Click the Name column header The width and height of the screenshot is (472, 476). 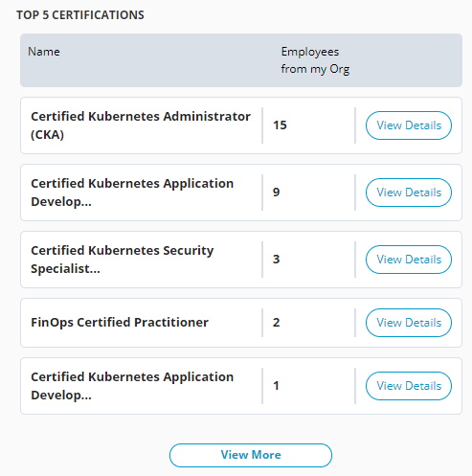[x=44, y=52]
